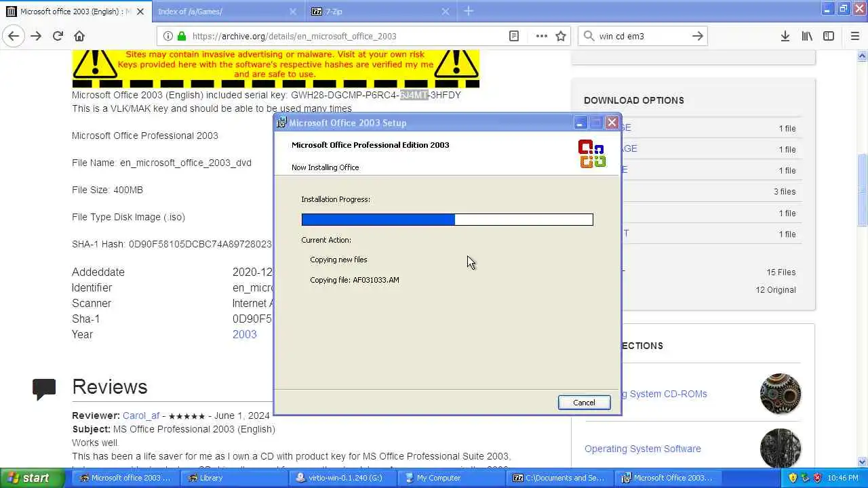The image size is (868, 488).
Task: Open Operating System Software collection link
Action: (643, 449)
